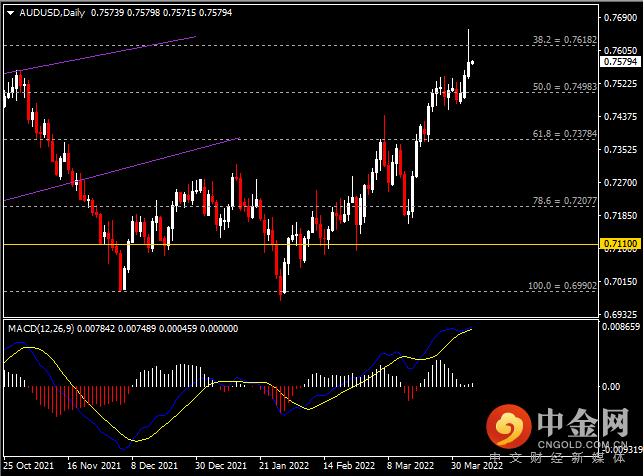Viewport: 643px width, 476px height.
Task: Select the AUDUSD,Daily chart title
Action: tap(52, 13)
